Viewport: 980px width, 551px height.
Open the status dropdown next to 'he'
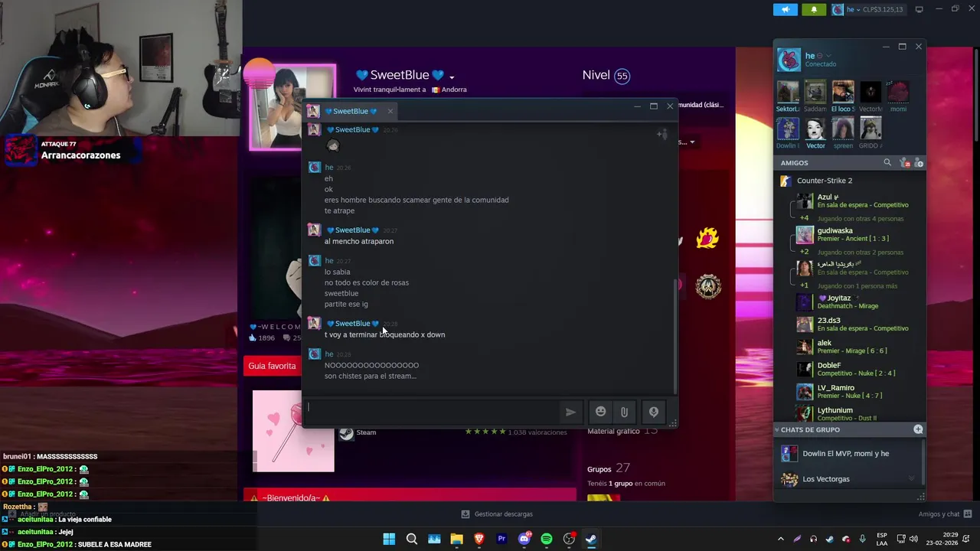click(828, 56)
